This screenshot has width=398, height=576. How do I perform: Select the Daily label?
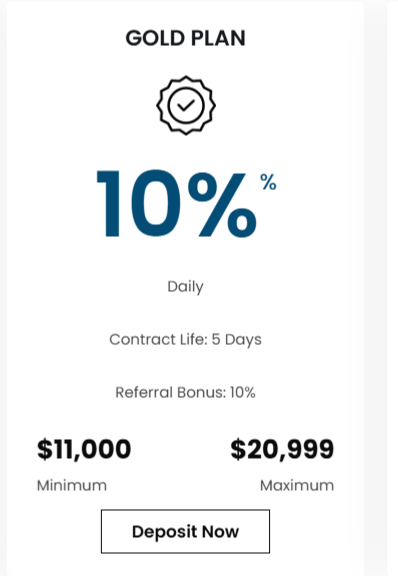(186, 287)
